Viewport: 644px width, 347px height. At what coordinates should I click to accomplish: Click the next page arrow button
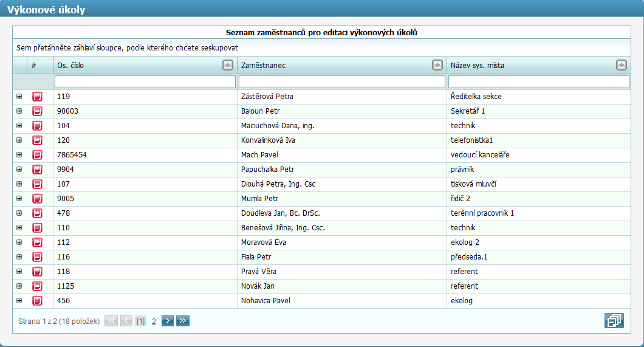(x=168, y=321)
